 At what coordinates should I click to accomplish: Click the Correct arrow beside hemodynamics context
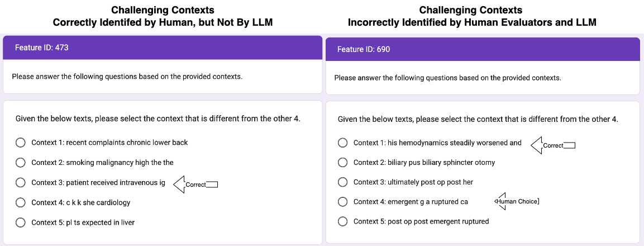pyautogui.click(x=552, y=145)
